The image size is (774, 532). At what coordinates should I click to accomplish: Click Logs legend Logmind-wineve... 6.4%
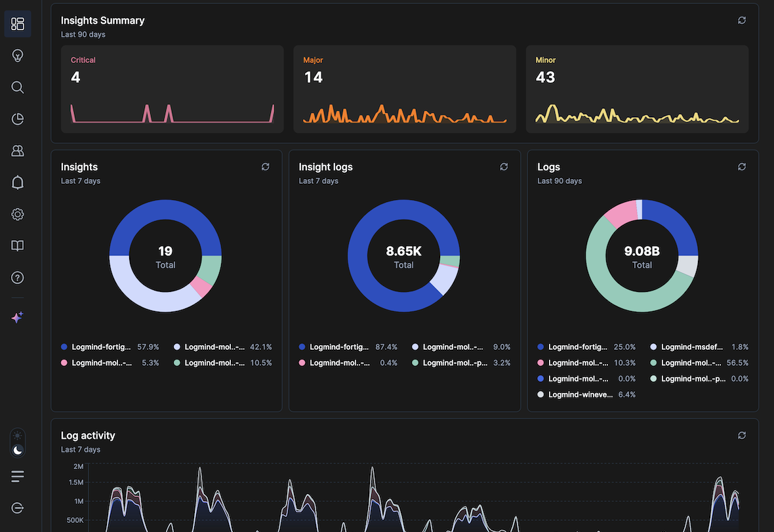click(x=586, y=394)
